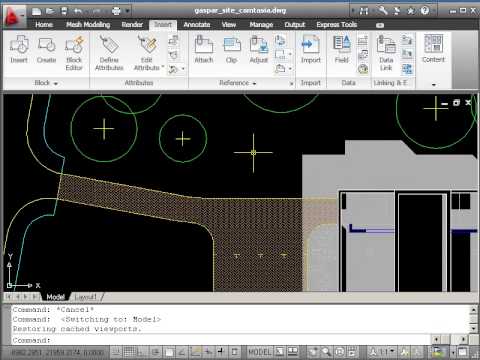Open the Content design center icon
The image size is (480, 360).
[x=433, y=43]
